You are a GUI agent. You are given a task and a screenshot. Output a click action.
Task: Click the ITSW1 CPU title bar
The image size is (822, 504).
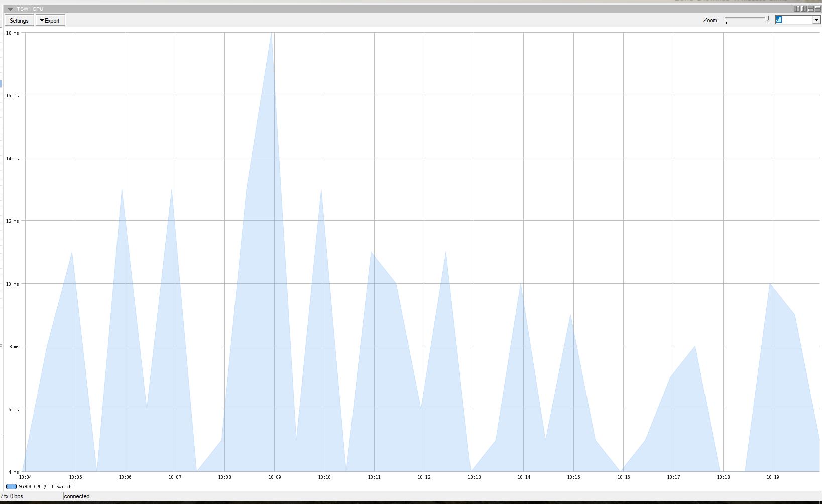[28, 9]
